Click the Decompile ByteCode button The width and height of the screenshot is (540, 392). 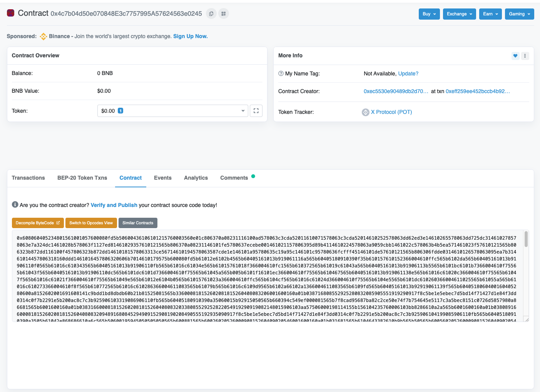pos(38,223)
